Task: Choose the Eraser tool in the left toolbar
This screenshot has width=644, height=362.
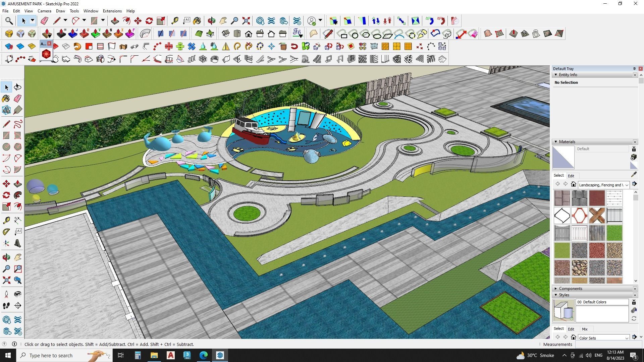Action: [x=18, y=99]
